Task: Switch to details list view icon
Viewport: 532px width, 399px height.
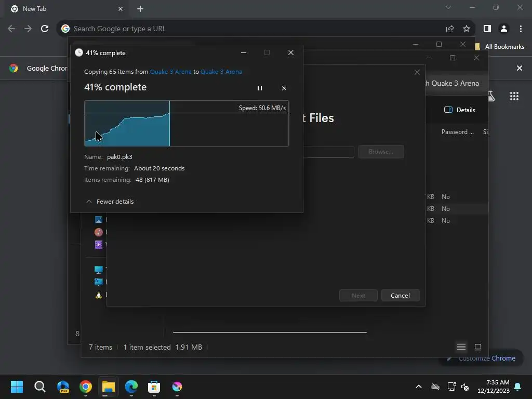Action: pyautogui.click(x=461, y=347)
